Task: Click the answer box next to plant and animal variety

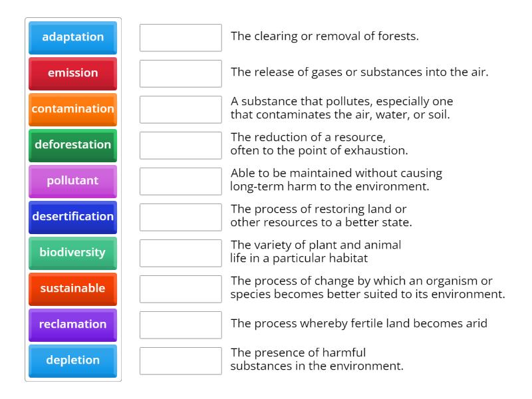Action: (180, 253)
